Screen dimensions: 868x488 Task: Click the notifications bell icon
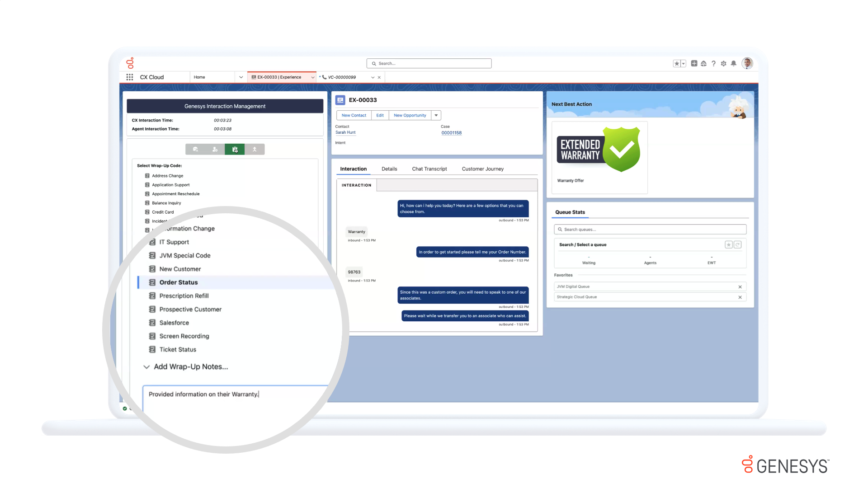point(734,64)
